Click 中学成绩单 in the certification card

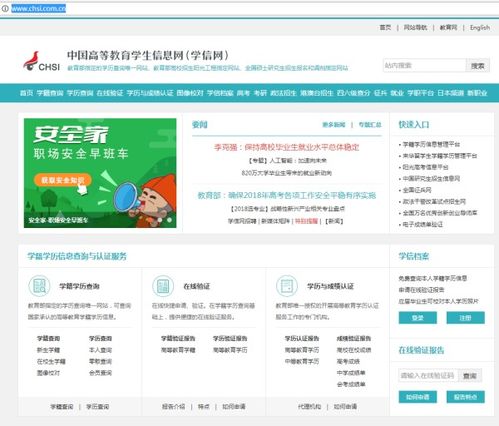click(351, 373)
